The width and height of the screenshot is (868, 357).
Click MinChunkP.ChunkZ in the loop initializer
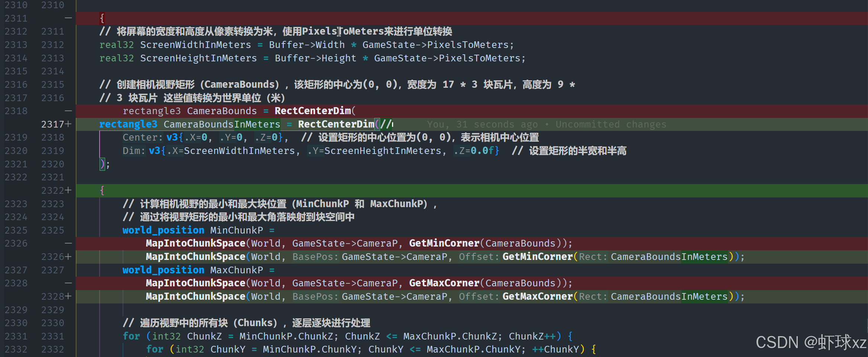coord(286,336)
